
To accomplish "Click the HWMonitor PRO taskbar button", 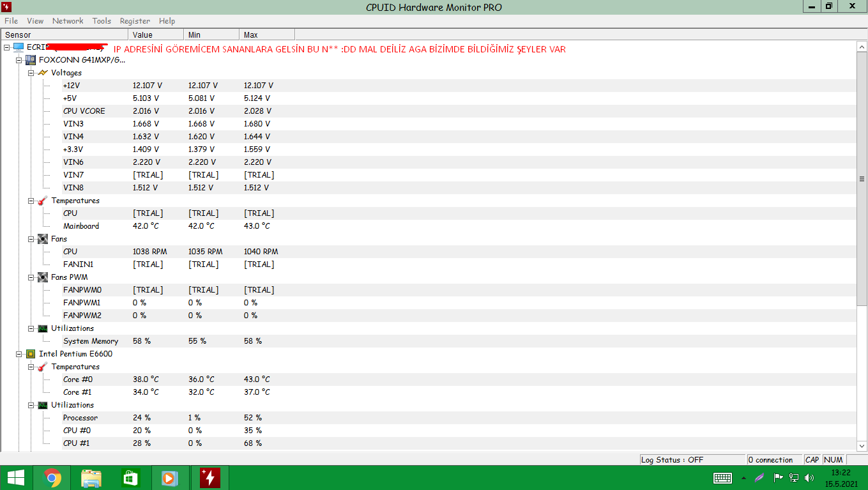I will click(209, 478).
